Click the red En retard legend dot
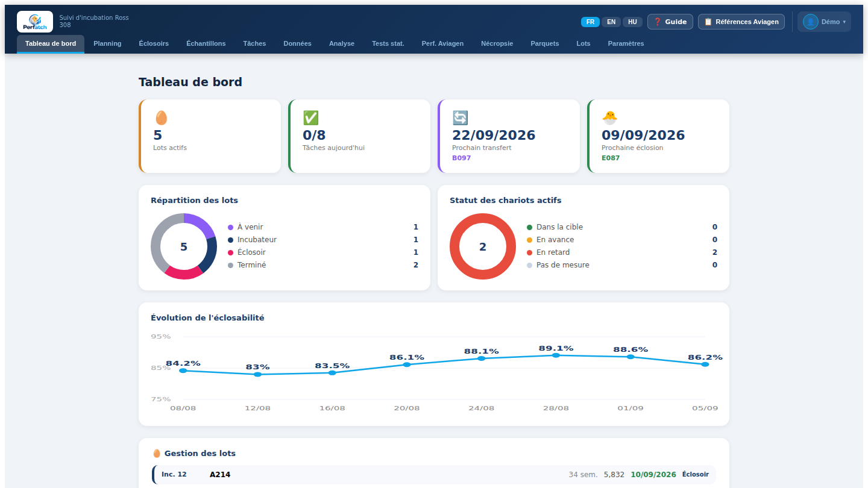868x488 pixels. (529, 252)
